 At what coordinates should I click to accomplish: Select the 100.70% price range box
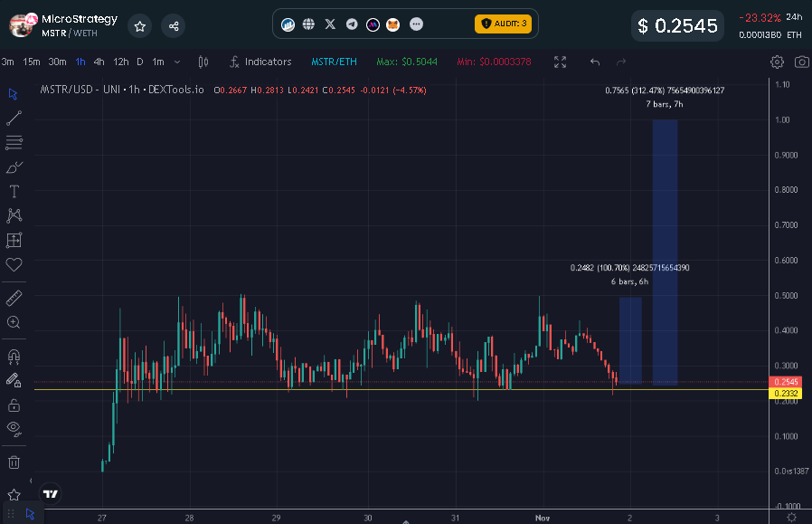point(630,340)
